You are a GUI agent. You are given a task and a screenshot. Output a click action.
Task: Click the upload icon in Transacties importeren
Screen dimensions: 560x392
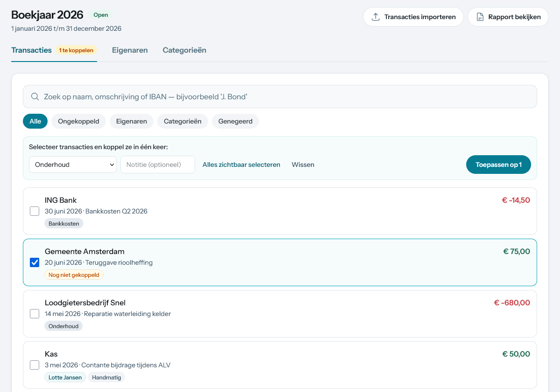tap(375, 17)
